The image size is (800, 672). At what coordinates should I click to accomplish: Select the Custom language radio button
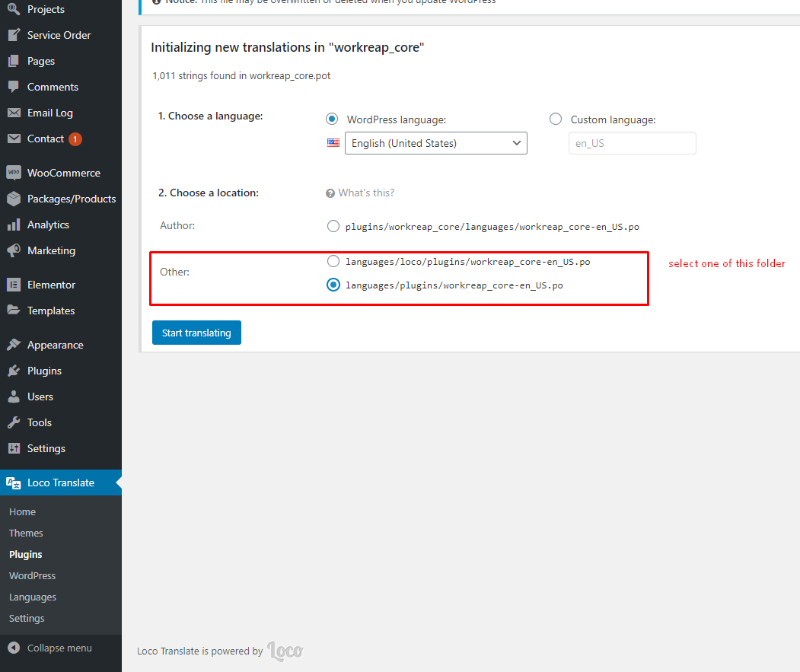(556, 119)
